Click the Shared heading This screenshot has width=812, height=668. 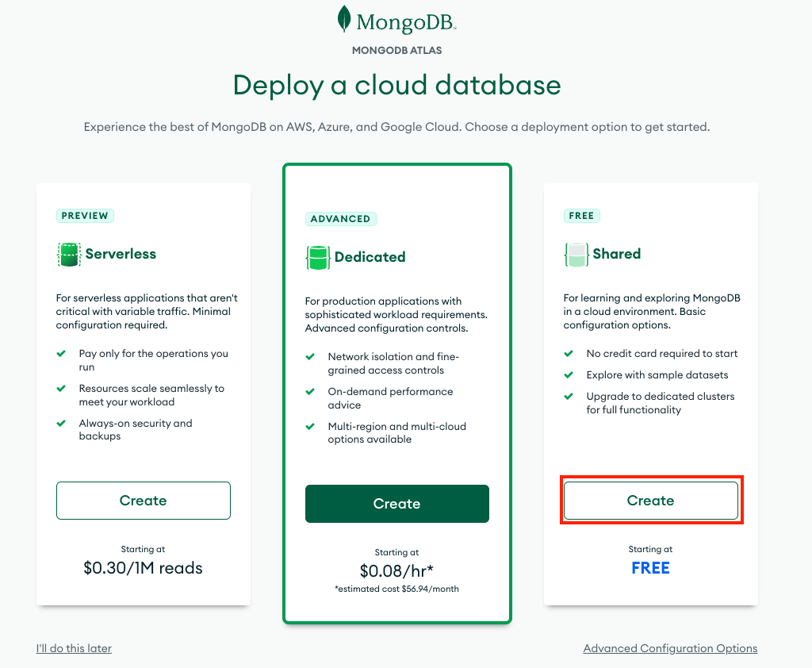pyautogui.click(x=617, y=254)
